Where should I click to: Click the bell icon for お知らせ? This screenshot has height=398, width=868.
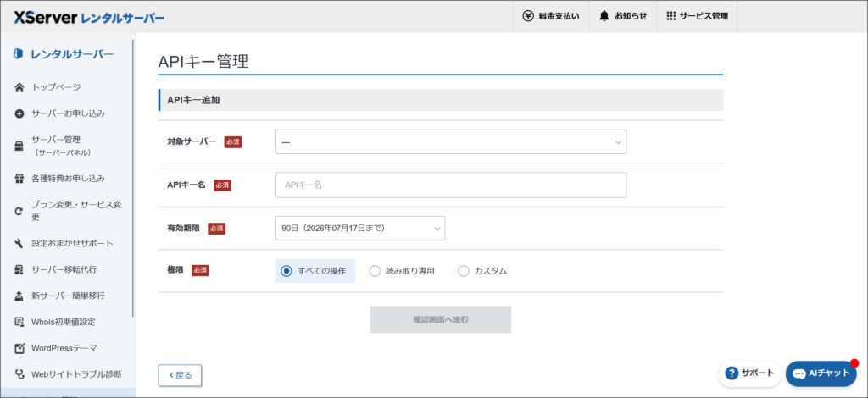(604, 16)
